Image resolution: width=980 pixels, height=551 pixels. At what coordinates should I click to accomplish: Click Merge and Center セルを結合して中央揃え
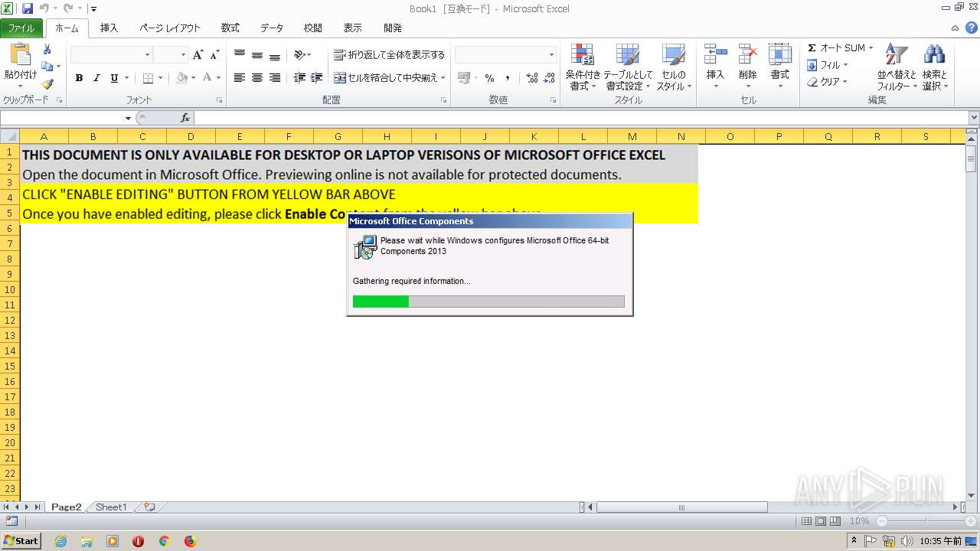[x=389, y=78]
